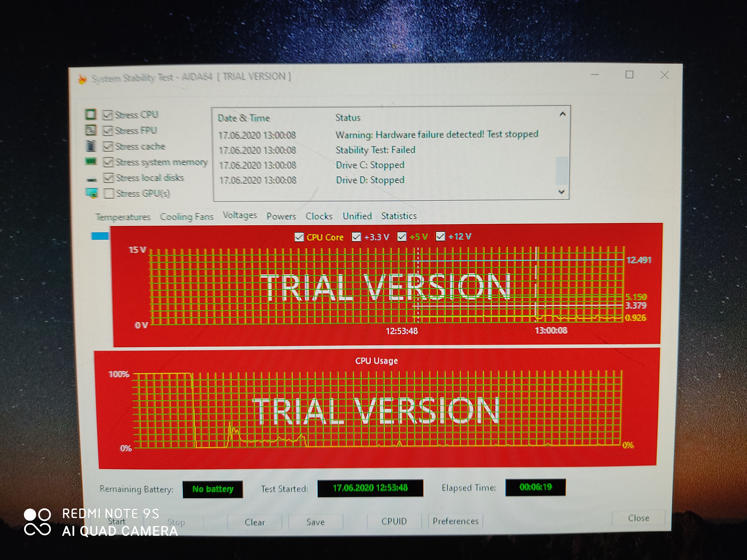Image resolution: width=747 pixels, height=560 pixels.
Task: Uncheck the Stress CPU checkbox
Action: [x=108, y=115]
